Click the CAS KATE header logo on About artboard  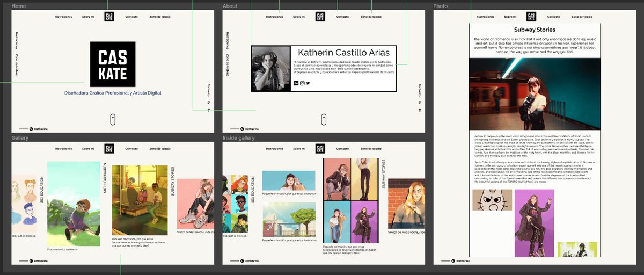coord(320,17)
